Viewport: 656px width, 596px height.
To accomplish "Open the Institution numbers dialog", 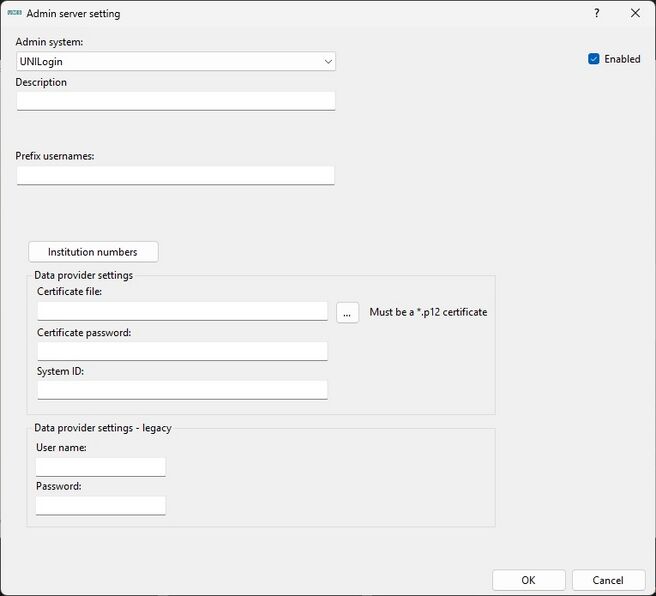I will click(x=93, y=252).
